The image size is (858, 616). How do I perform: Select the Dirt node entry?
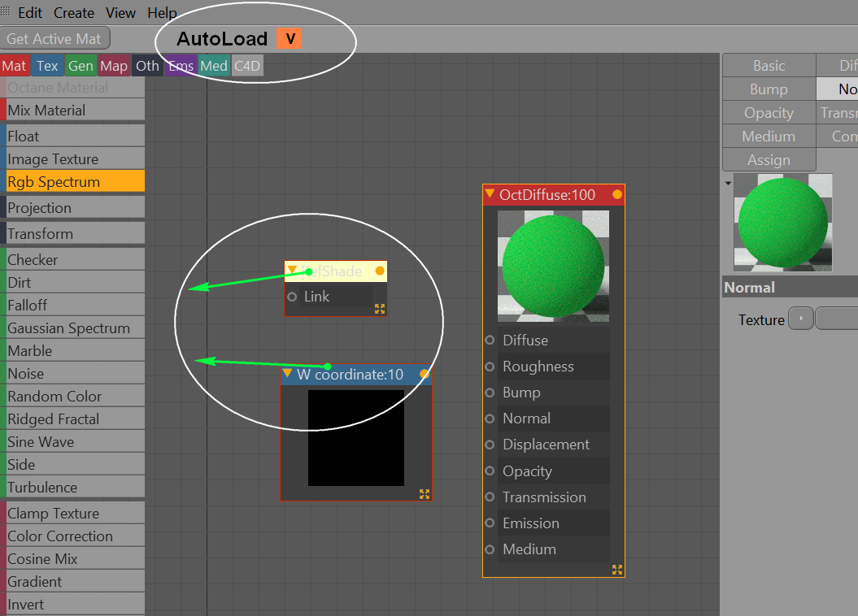click(72, 283)
